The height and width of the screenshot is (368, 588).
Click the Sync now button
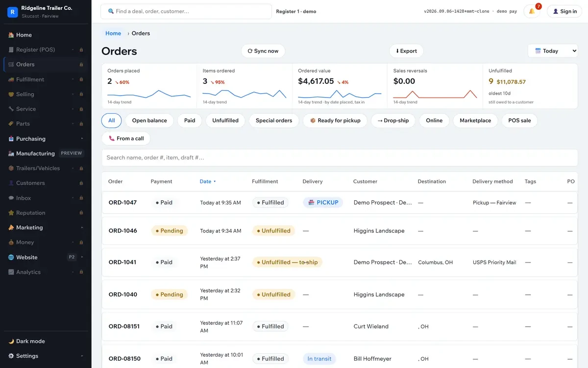tap(263, 51)
